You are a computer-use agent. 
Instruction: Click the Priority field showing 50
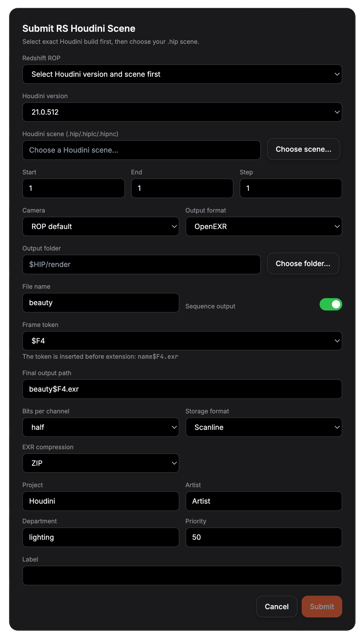click(x=263, y=537)
